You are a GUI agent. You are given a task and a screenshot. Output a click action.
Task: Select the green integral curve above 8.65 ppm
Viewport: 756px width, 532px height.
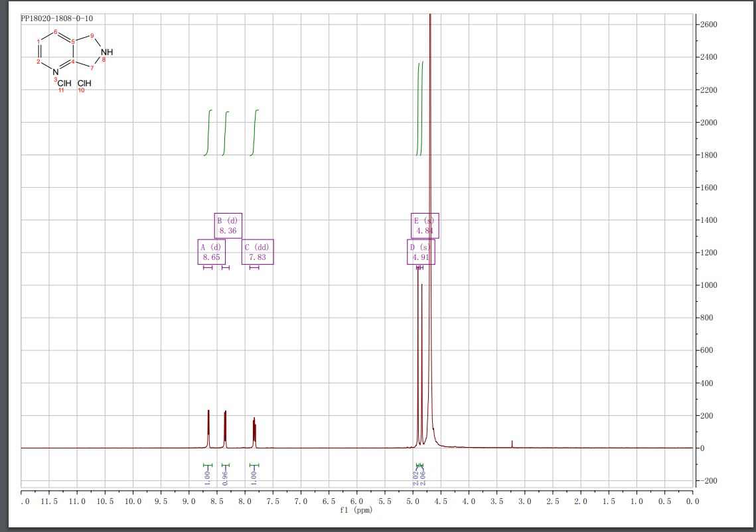[209, 133]
